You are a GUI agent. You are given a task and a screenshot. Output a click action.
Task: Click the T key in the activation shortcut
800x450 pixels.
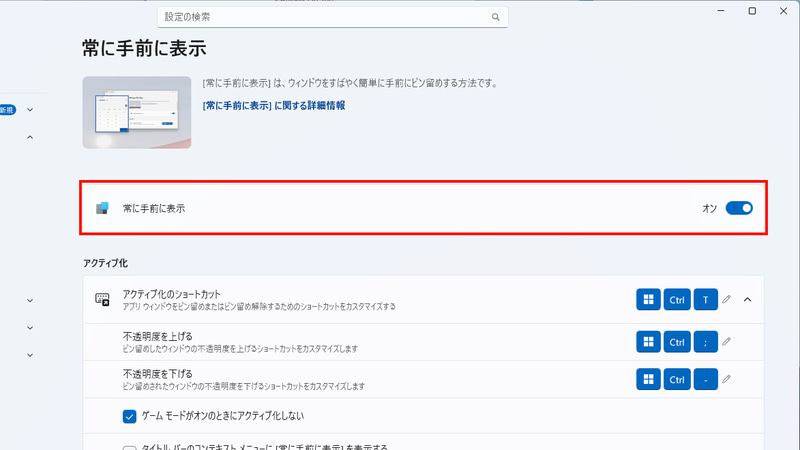tap(706, 299)
